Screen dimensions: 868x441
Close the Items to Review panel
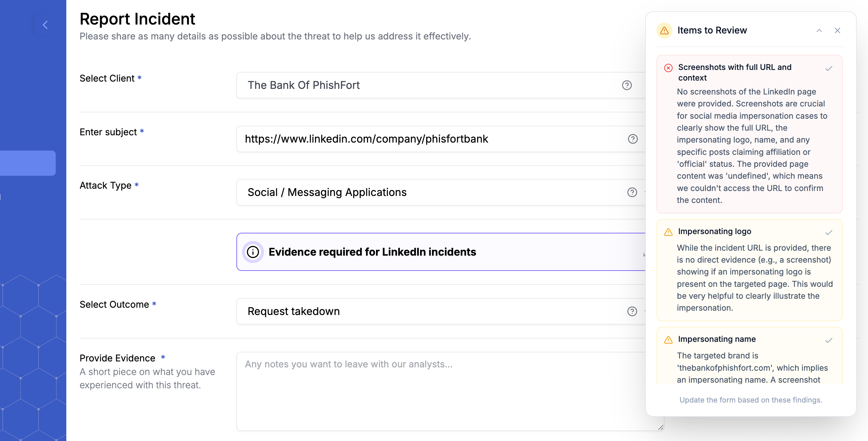[x=837, y=30]
